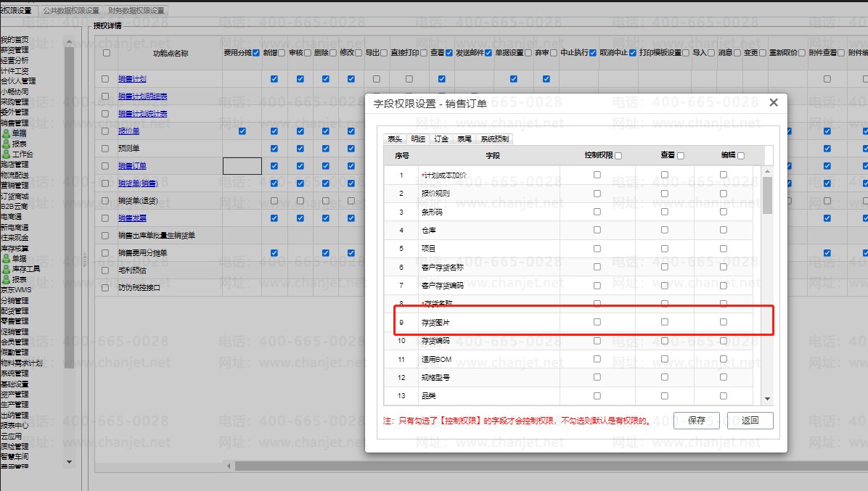Viewport: 868px width, 491px height.
Task: Switch to the 表尾 tab
Action: [x=464, y=139]
